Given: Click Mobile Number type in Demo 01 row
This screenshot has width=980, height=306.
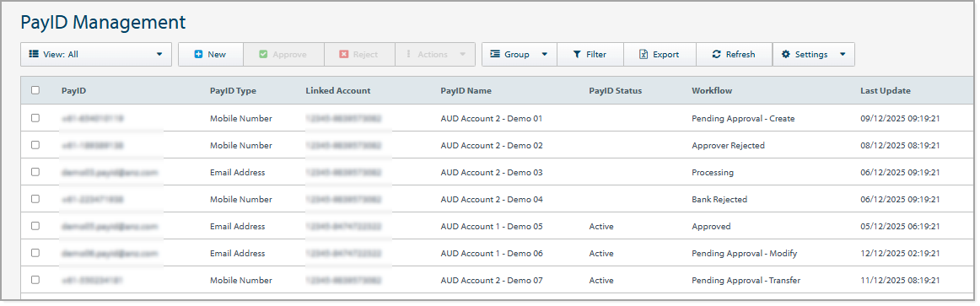Looking at the screenshot, I should point(241,118).
